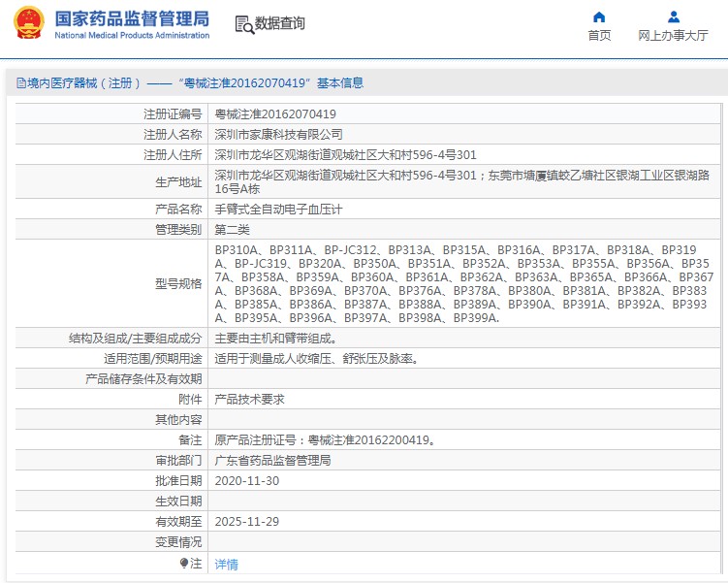This screenshot has width=728, height=583.
Task: Click the 有效期至 row label
Action: click(x=178, y=522)
